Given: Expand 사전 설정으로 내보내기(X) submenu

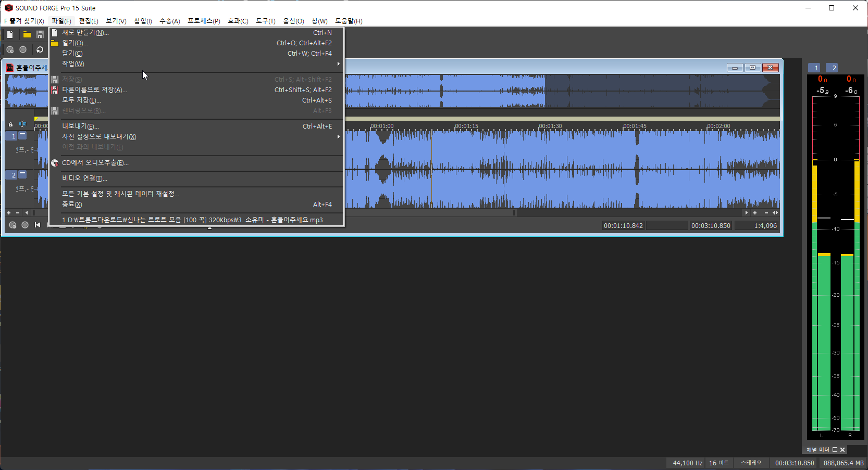Looking at the screenshot, I should (x=196, y=136).
